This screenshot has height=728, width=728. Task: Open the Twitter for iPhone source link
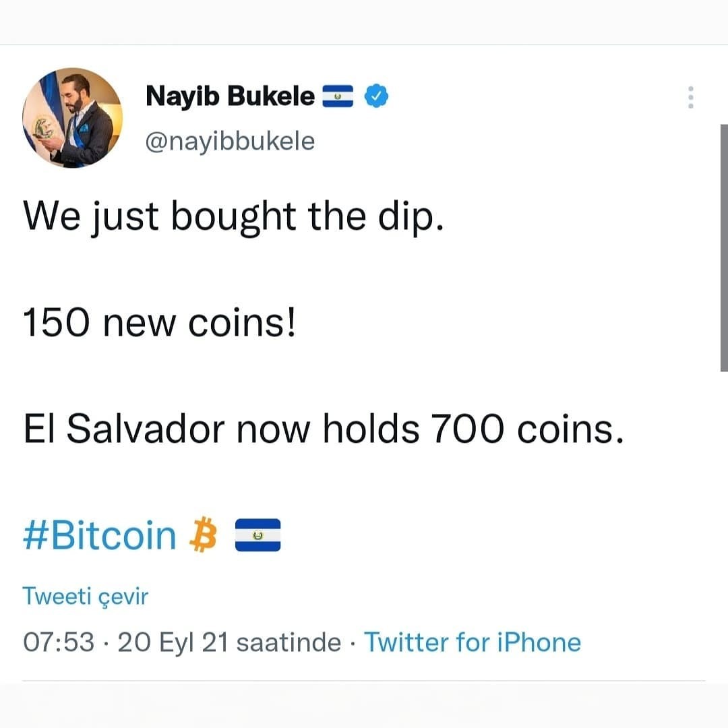pos(473,642)
